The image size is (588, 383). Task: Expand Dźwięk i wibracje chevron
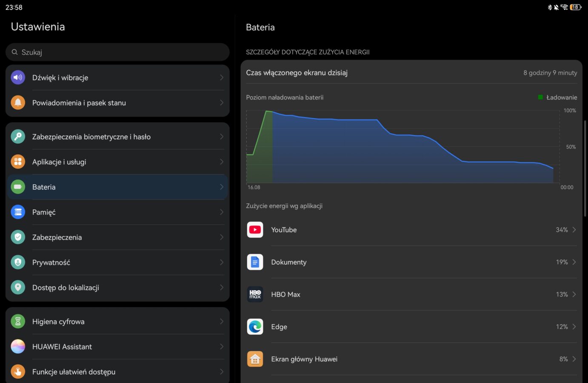(222, 77)
